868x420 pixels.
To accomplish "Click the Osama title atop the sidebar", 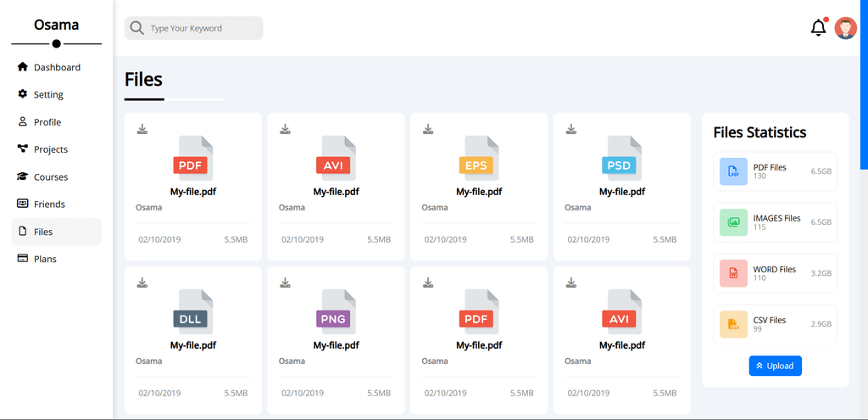I will (57, 25).
